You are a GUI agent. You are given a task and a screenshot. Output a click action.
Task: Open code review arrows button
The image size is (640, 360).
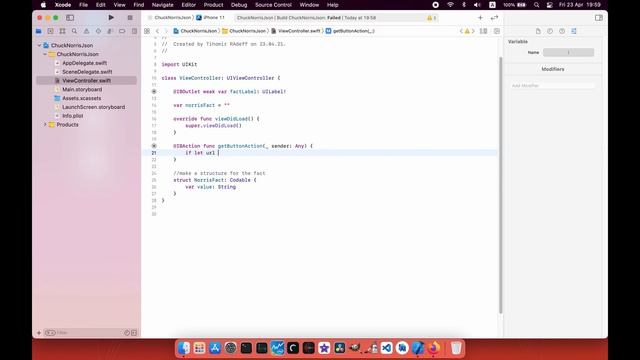494,18
